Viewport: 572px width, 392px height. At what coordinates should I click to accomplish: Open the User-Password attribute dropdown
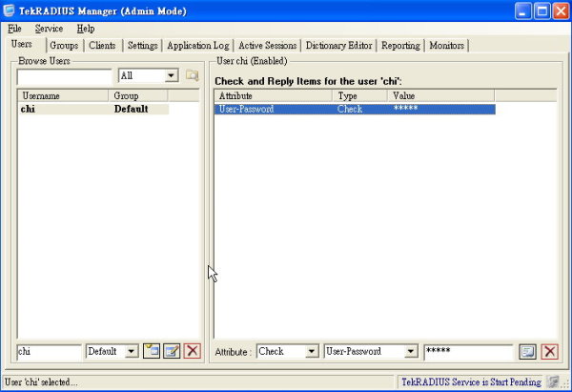[x=411, y=352]
